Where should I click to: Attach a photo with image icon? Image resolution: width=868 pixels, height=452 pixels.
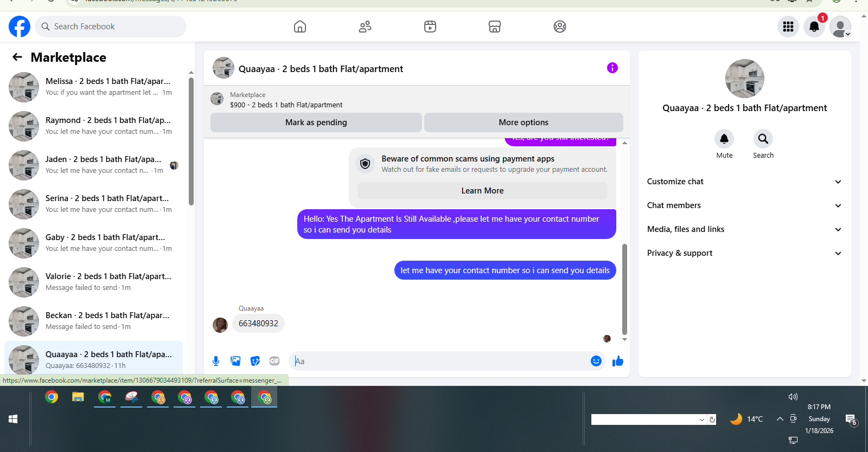pyautogui.click(x=235, y=361)
